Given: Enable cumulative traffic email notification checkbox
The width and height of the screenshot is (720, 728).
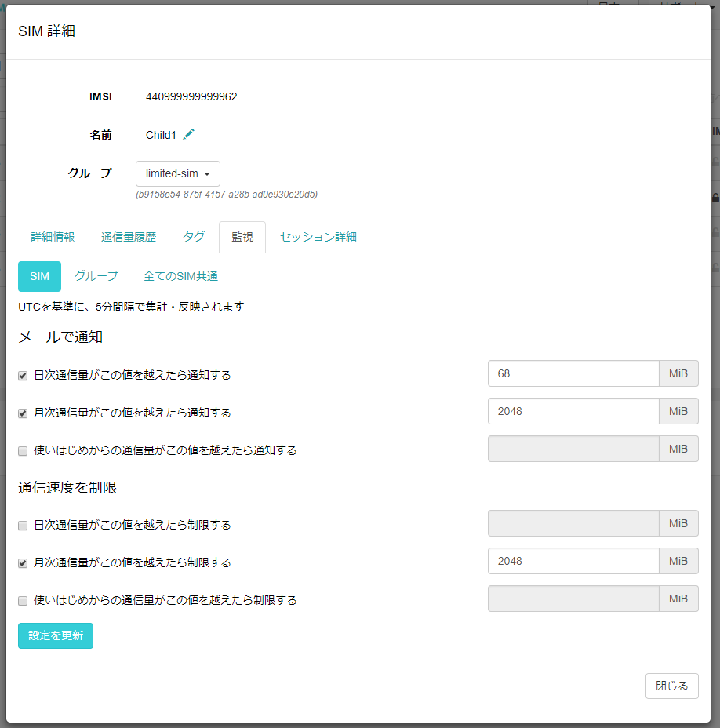Looking at the screenshot, I should click(x=23, y=451).
